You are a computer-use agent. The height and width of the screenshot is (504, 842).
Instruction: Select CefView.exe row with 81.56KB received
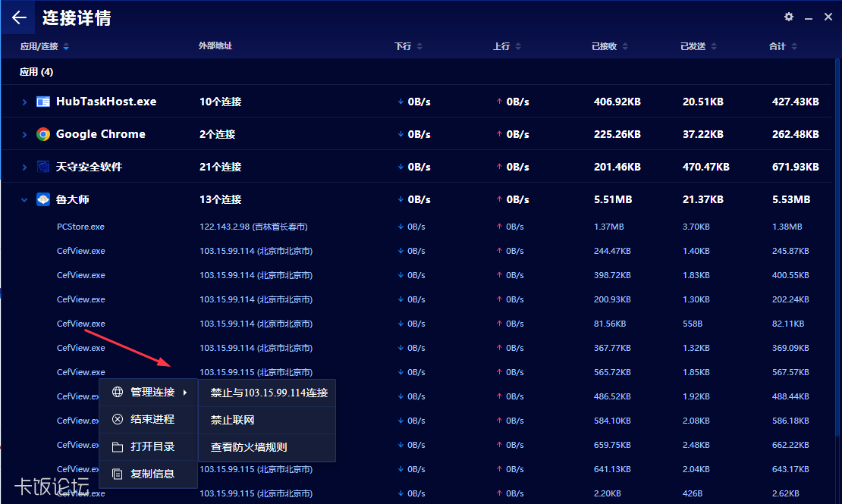pos(416,324)
